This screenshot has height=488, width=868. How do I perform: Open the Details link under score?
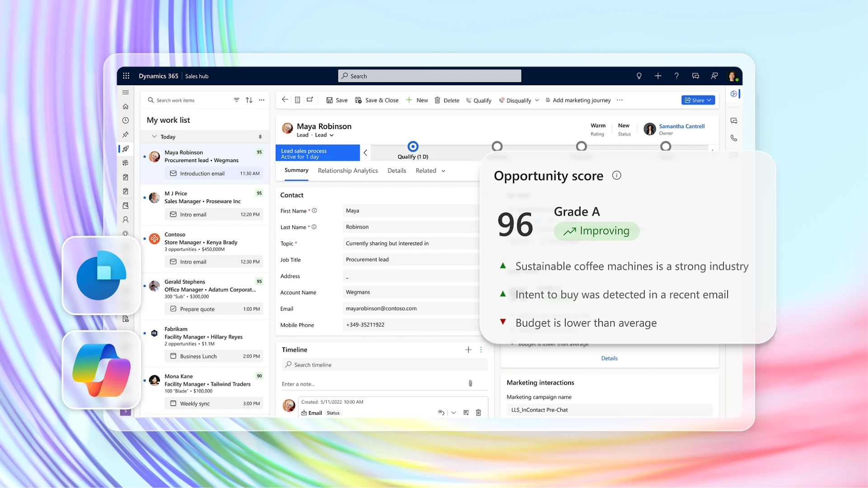pyautogui.click(x=609, y=358)
